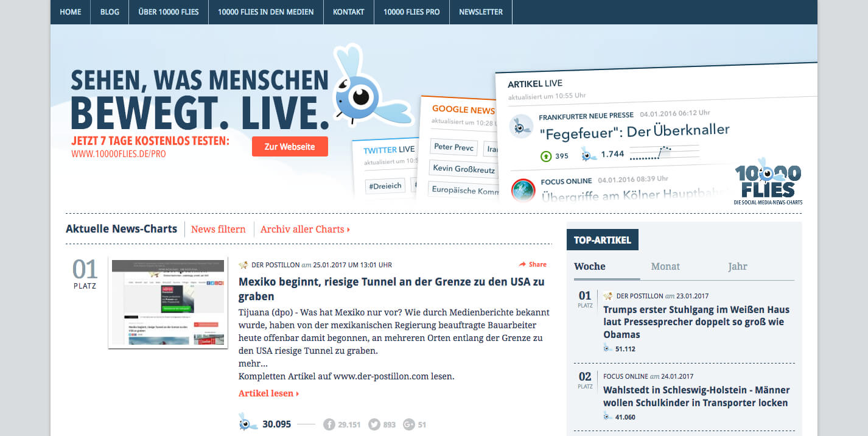
Task: Open 10000 FLIES PRO menu item
Action: click(x=411, y=12)
